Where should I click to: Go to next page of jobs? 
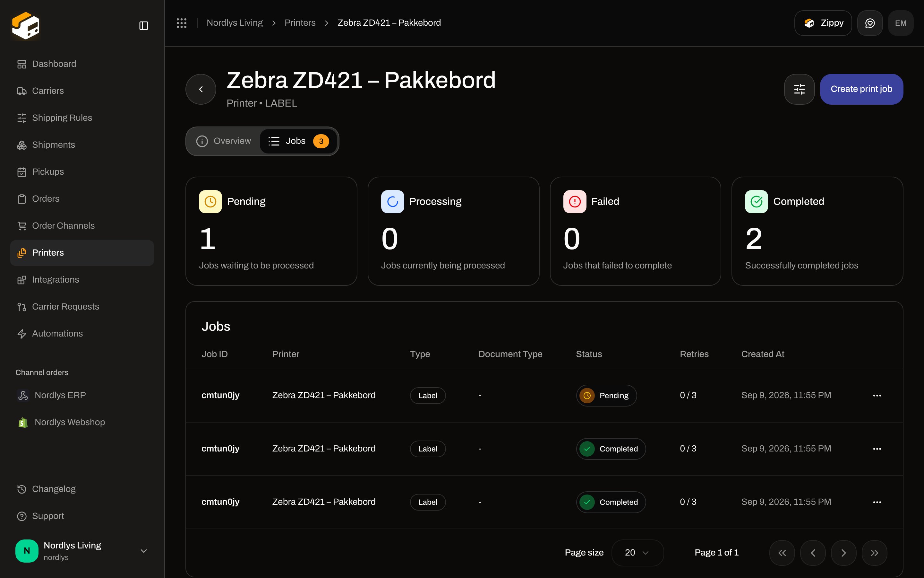(x=843, y=553)
